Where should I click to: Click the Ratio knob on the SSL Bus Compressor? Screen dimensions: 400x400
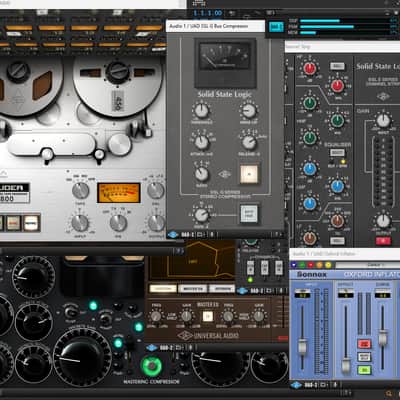(x=201, y=174)
